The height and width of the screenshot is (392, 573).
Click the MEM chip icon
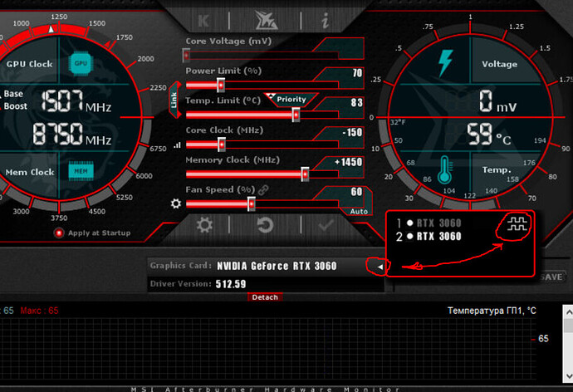pyautogui.click(x=80, y=171)
